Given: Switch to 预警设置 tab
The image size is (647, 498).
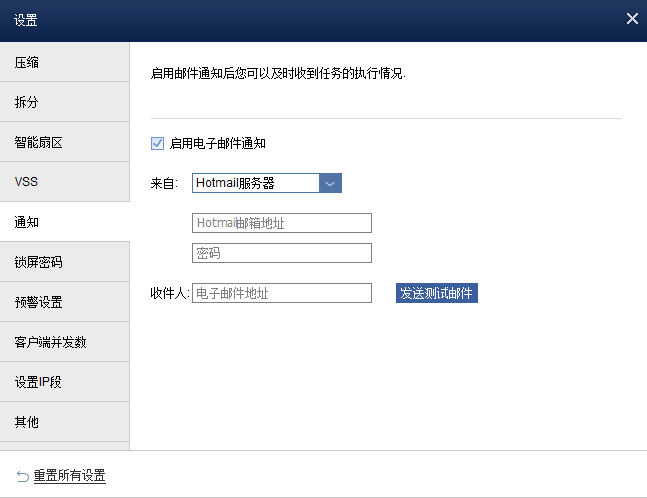Looking at the screenshot, I should pos(65,302).
